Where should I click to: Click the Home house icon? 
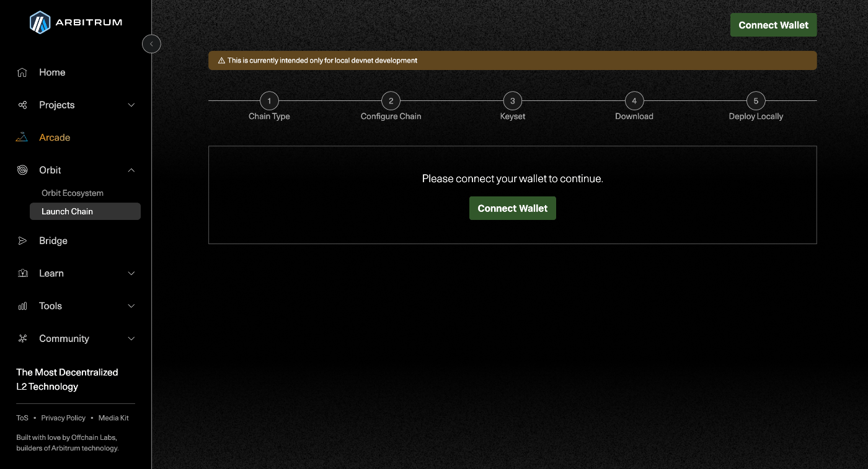point(22,72)
